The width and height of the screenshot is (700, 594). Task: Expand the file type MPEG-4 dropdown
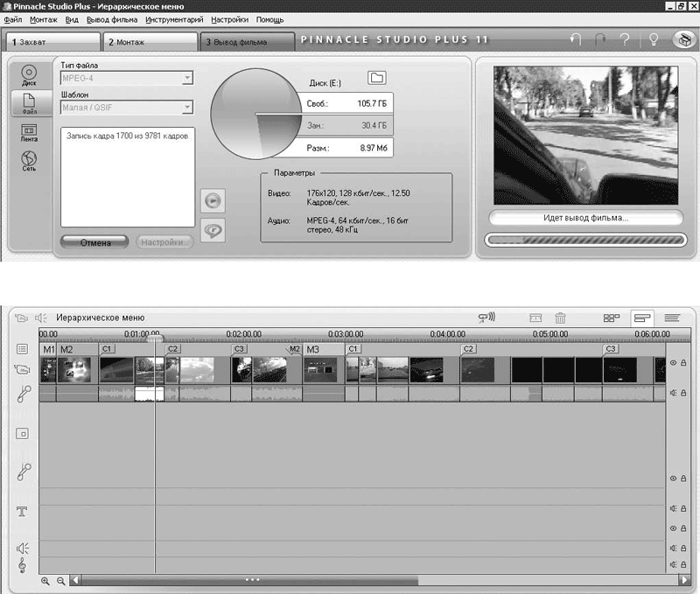tap(187, 79)
